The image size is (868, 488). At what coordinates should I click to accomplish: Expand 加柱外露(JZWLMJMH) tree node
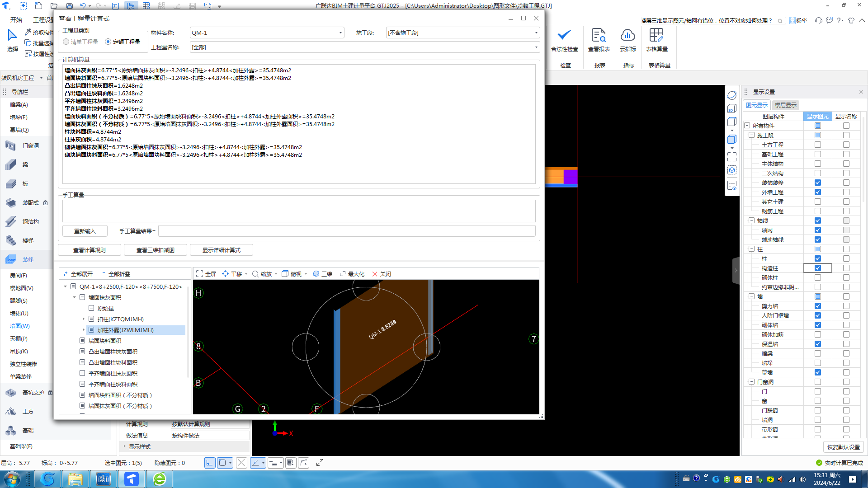tap(83, 330)
